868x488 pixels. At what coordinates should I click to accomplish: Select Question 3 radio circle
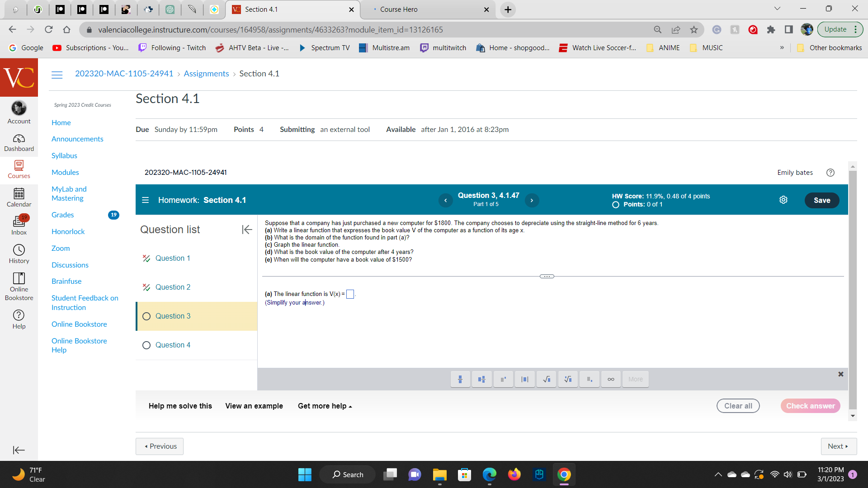[146, 316]
